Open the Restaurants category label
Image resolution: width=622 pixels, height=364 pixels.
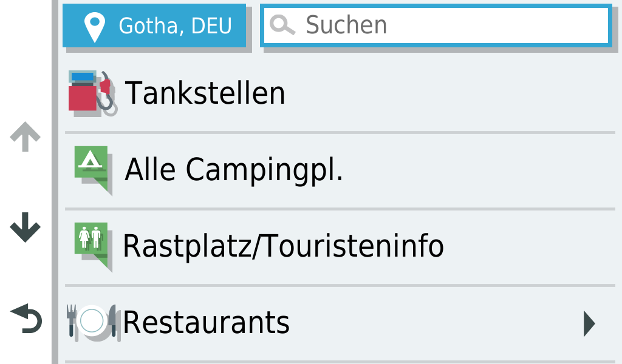tap(207, 323)
